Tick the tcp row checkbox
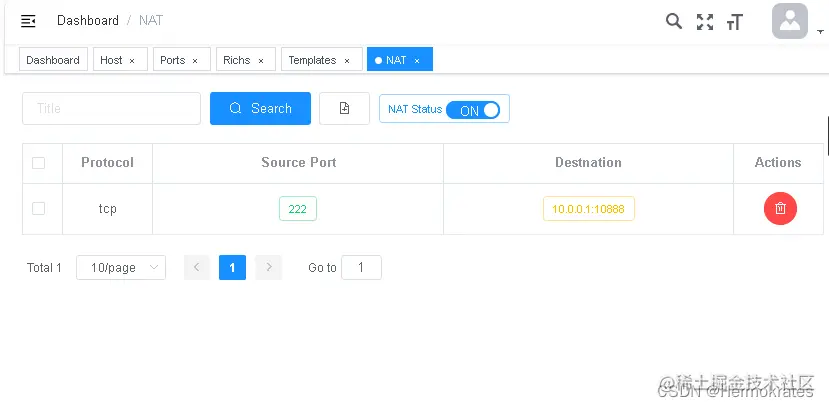Viewport: 829px width, 407px height. click(x=38, y=208)
